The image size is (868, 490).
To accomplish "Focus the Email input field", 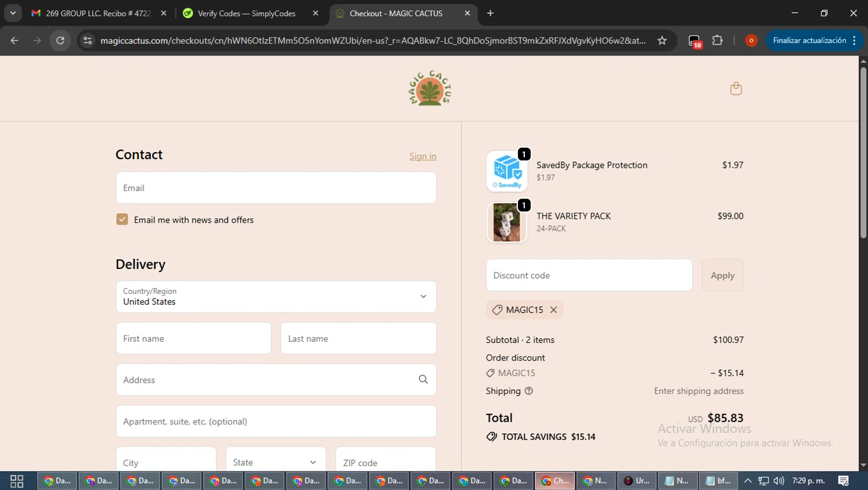I will pyautogui.click(x=276, y=187).
